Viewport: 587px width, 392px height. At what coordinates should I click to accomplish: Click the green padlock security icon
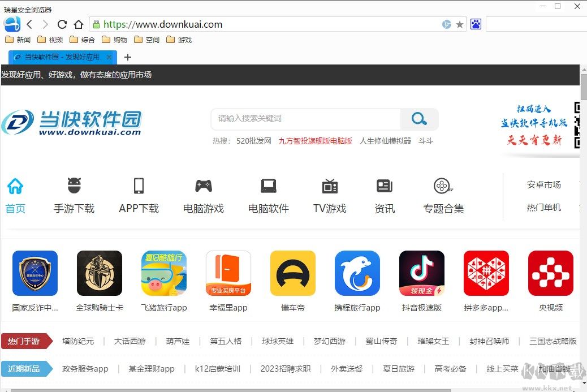[96, 24]
